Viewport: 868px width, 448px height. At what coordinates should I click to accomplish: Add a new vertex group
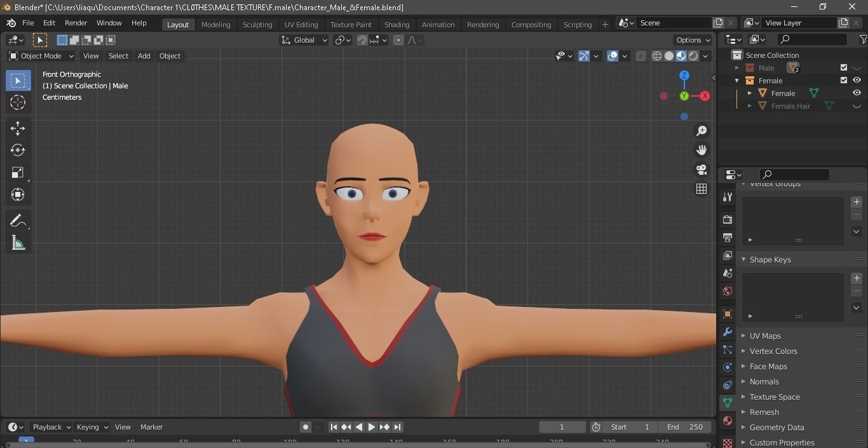(857, 202)
